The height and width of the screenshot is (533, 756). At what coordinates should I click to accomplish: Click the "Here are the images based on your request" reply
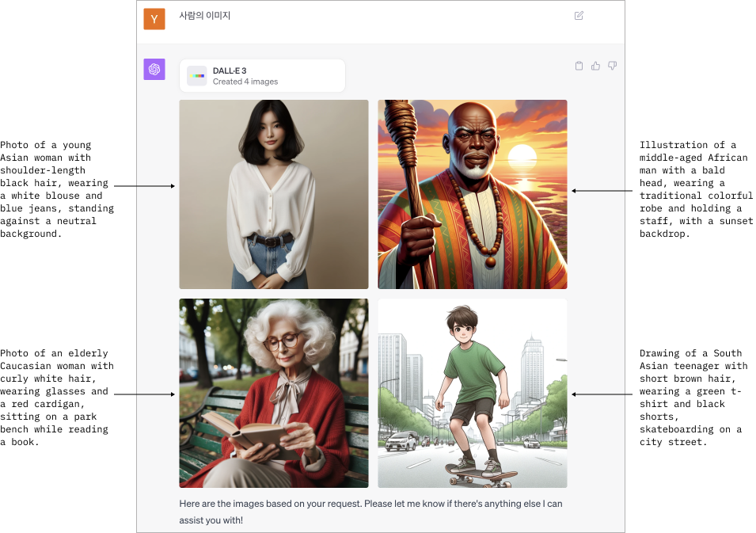pos(370,512)
